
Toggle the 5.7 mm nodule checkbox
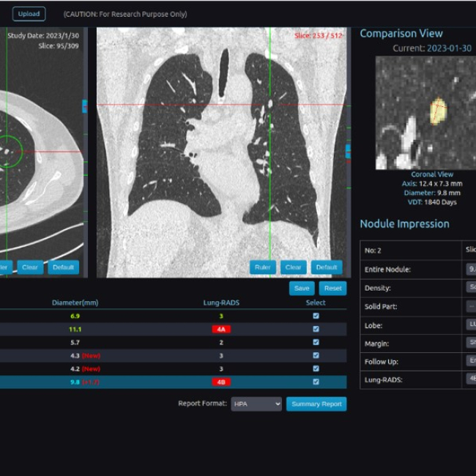(316, 342)
